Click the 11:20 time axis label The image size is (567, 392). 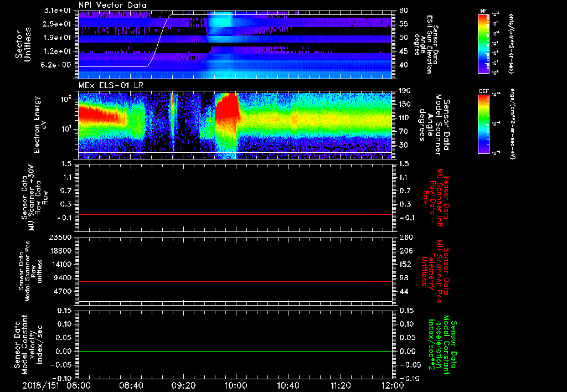click(x=341, y=385)
